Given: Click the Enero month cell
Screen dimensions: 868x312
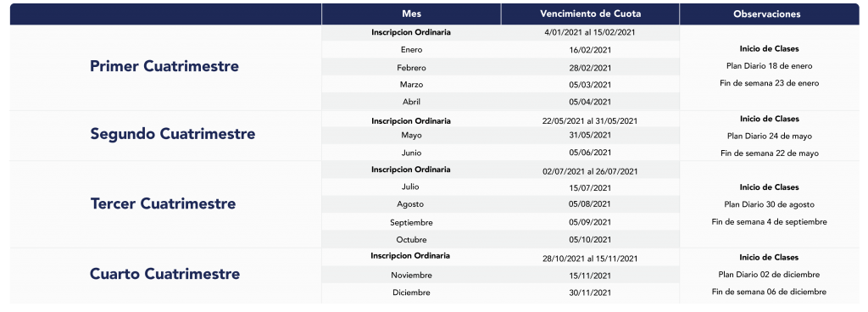Looking at the screenshot, I should (411, 50).
